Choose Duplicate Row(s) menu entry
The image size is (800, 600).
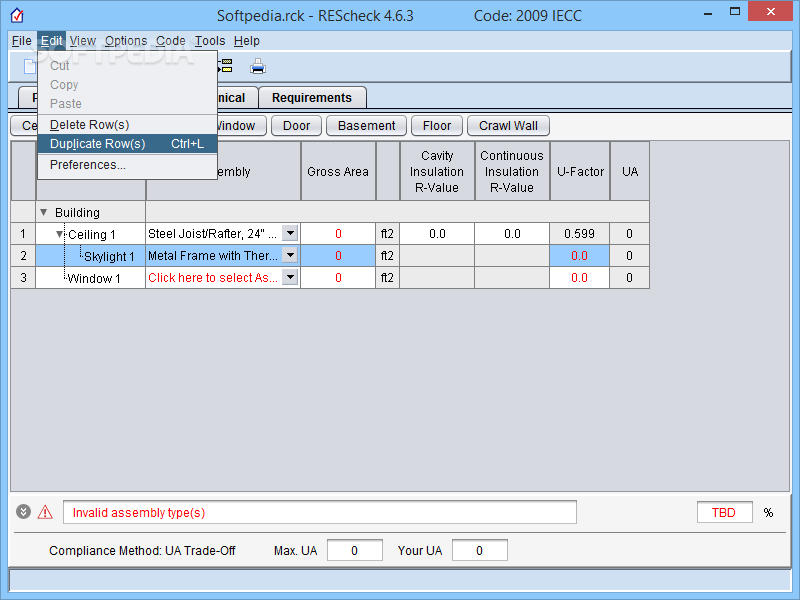tap(128, 144)
